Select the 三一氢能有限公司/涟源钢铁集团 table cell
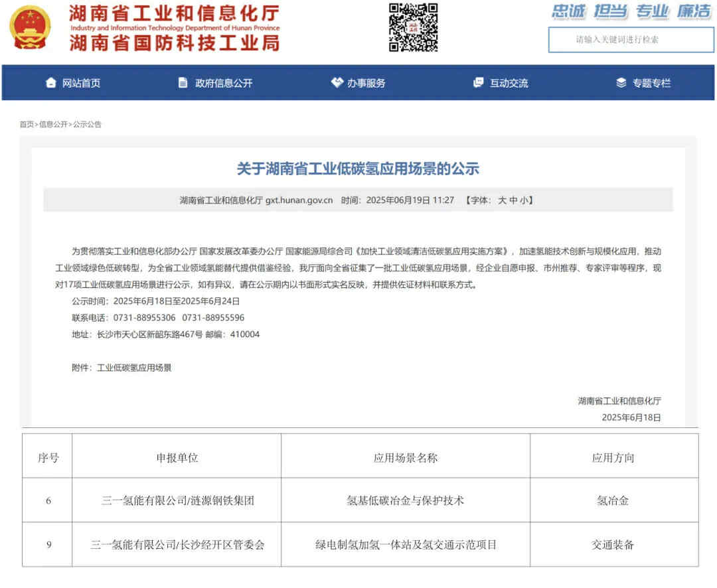This screenshot has width=717, height=588. tap(177, 500)
